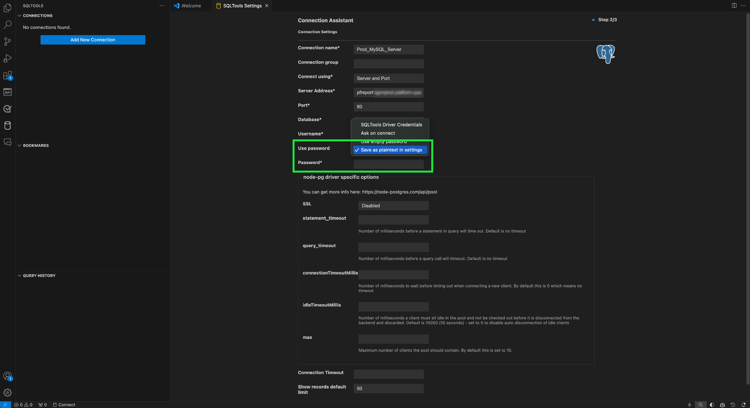Open the node-postgres.com api pool link

(399, 192)
